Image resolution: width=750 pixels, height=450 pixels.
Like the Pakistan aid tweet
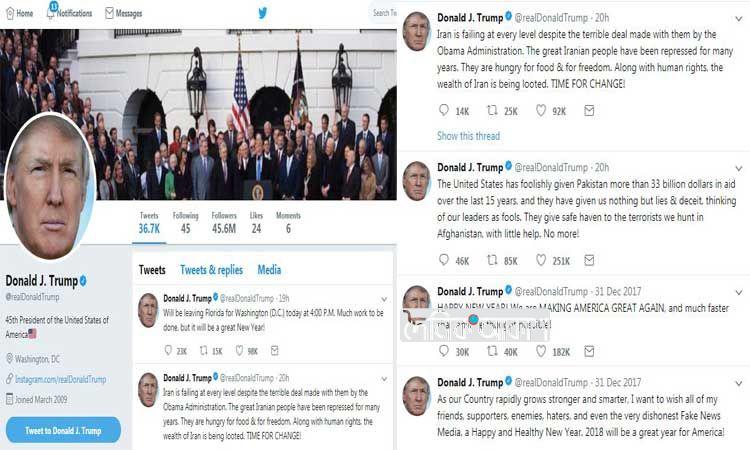541,260
